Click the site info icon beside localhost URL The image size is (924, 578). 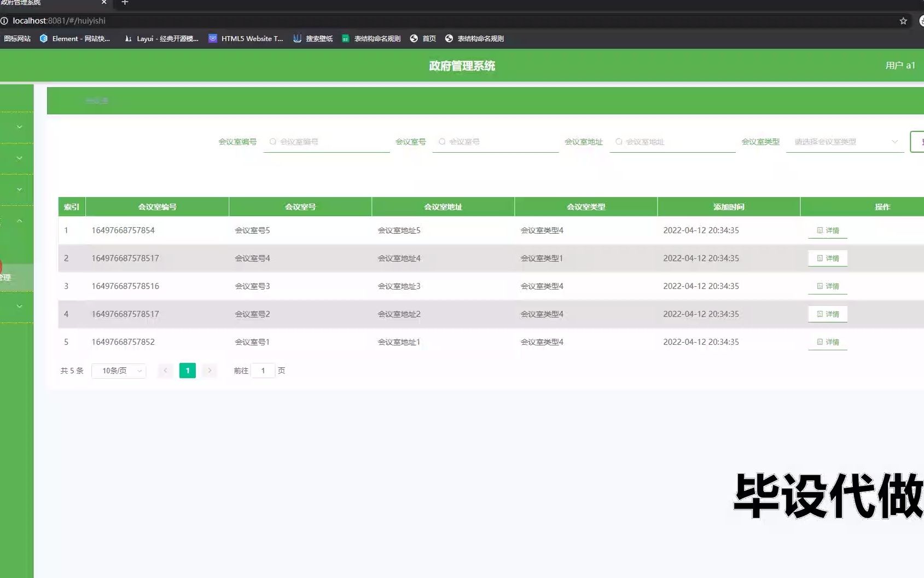[x=5, y=21]
